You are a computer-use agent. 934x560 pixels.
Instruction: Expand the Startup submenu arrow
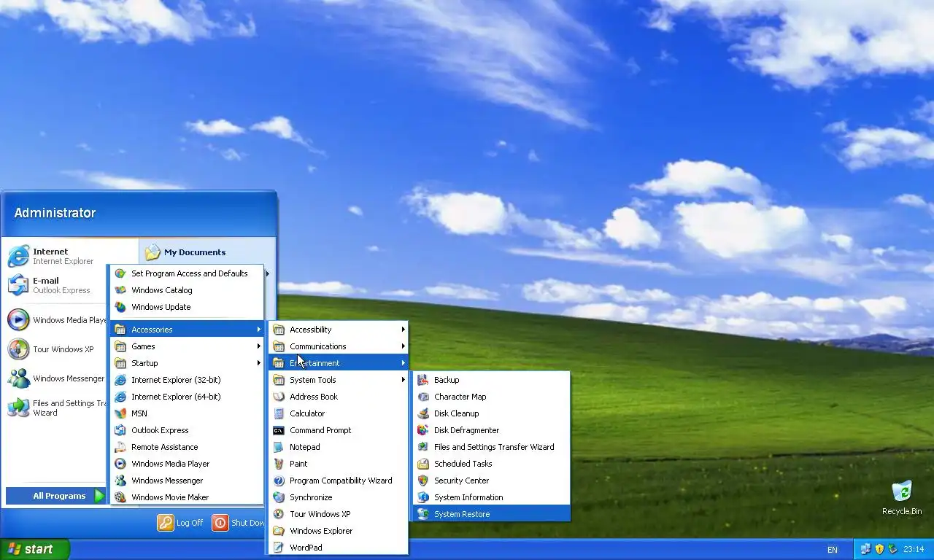click(x=258, y=363)
